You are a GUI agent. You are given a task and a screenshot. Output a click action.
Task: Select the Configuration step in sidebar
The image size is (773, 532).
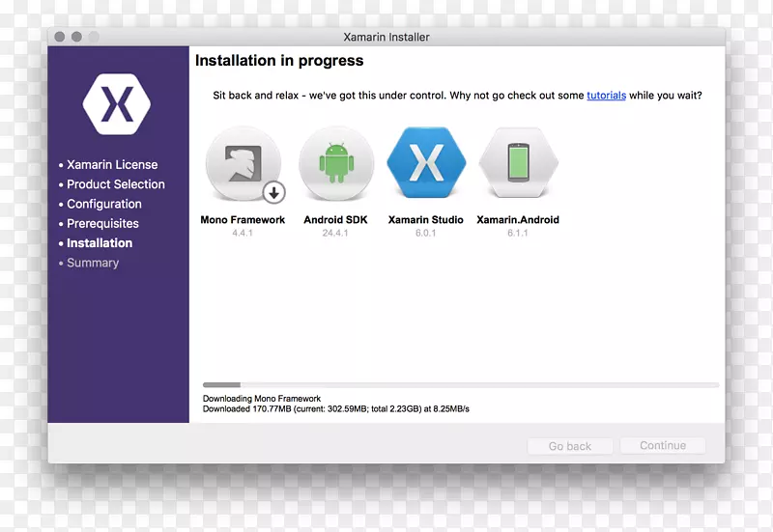coord(103,204)
